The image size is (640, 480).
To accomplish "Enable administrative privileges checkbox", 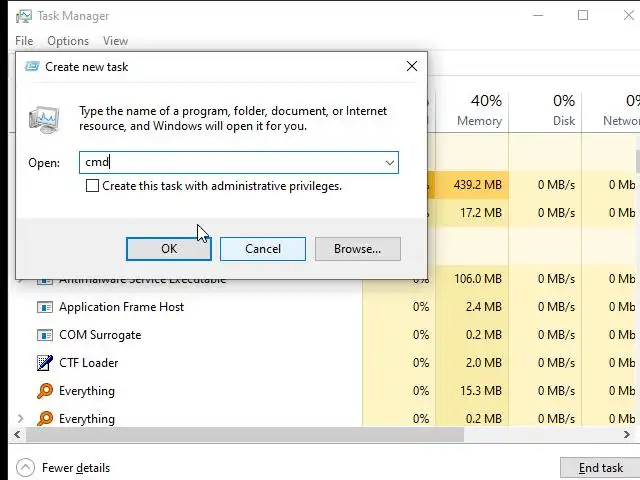I will coord(92,186).
